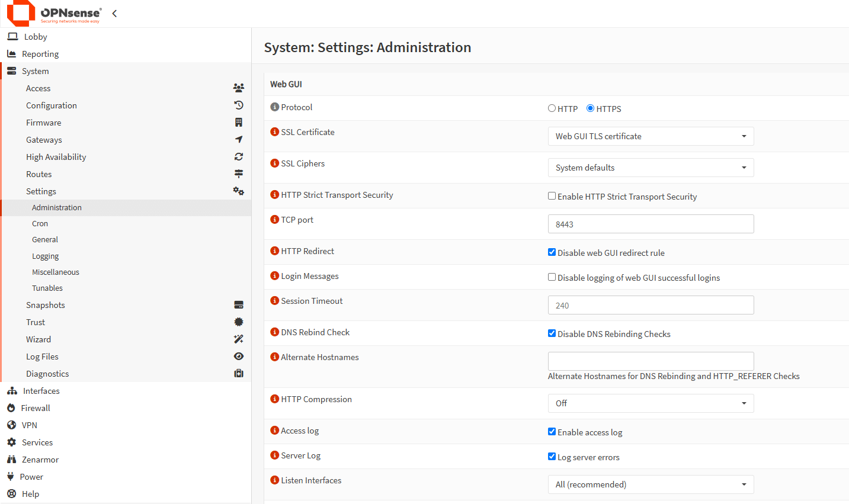Open the Access users icon in sidebar
This screenshot has height=504, width=849.
239,87
